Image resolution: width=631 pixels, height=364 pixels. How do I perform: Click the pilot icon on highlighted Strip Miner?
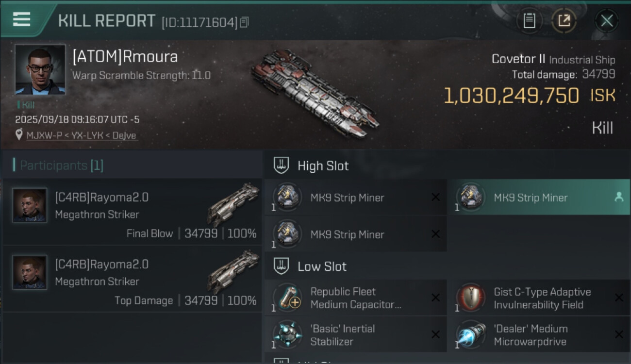tap(619, 197)
